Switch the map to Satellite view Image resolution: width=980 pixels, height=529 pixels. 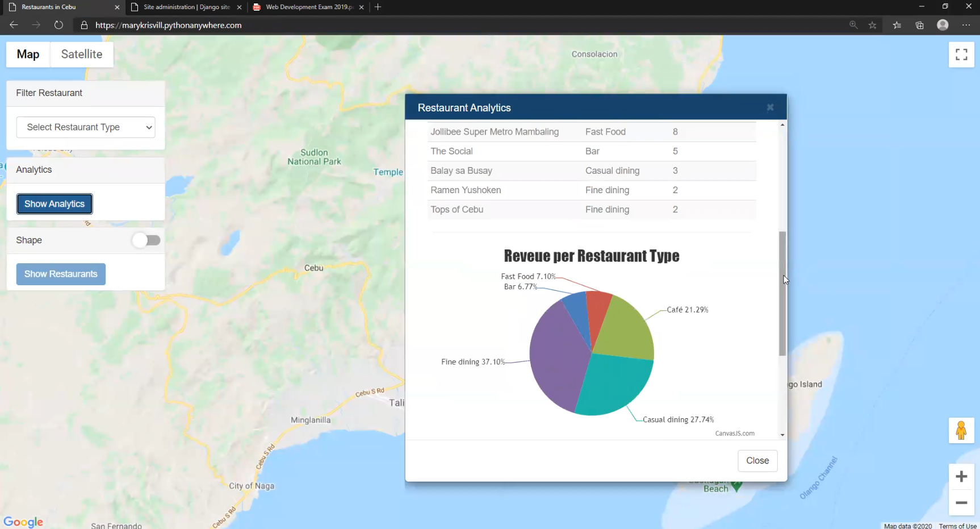pos(81,54)
